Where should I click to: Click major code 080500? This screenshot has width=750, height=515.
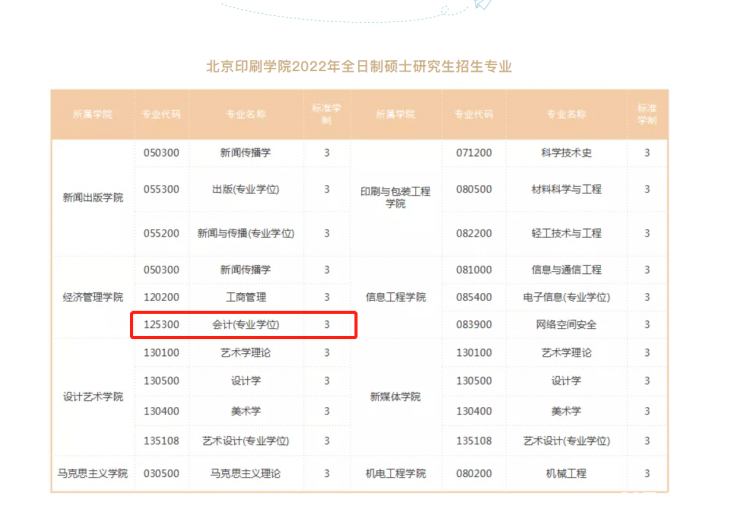point(474,189)
